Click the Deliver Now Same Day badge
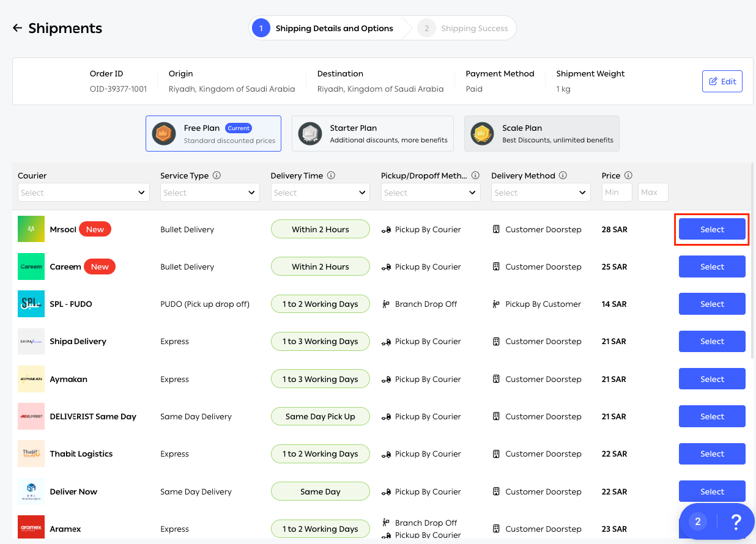Image resolution: width=756 pixels, height=544 pixels. click(x=321, y=491)
